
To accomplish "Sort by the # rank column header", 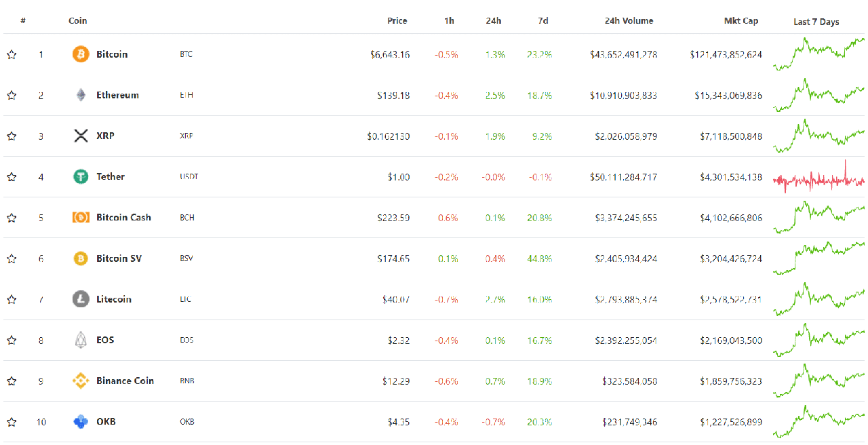I will 23,20.
